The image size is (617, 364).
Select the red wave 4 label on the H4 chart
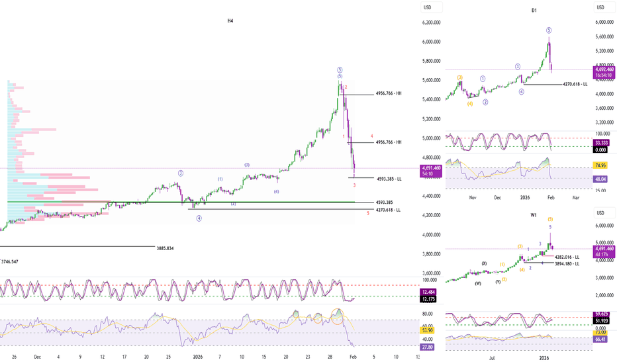(x=372, y=136)
